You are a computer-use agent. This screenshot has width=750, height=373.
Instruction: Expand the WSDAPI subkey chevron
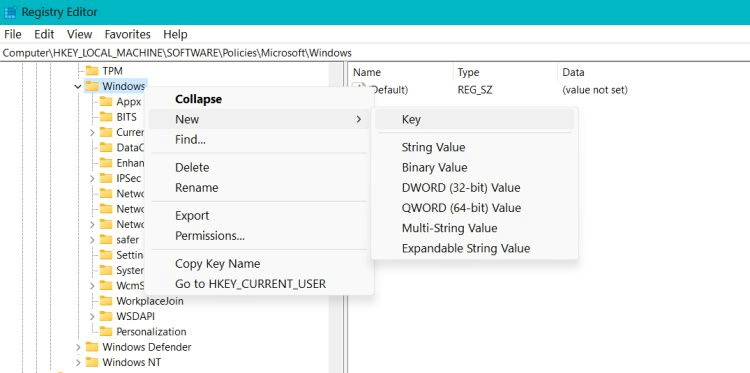point(92,316)
